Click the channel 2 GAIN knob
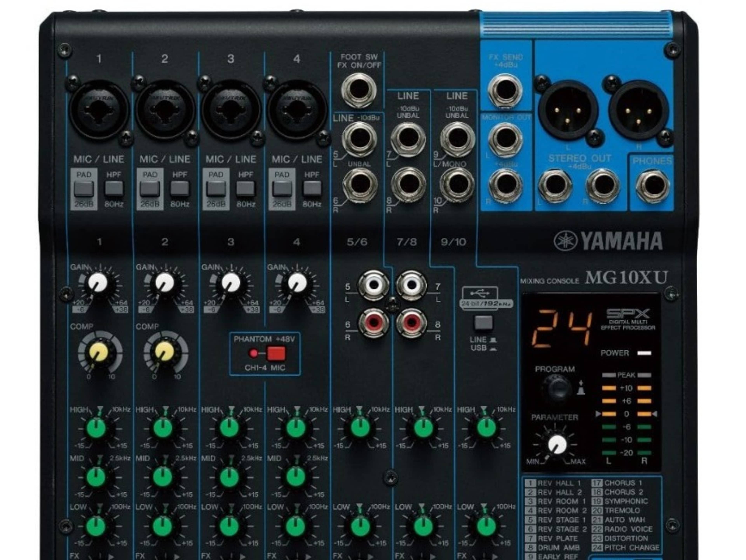Image resolution: width=746 pixels, height=560 pixels. tap(164, 283)
